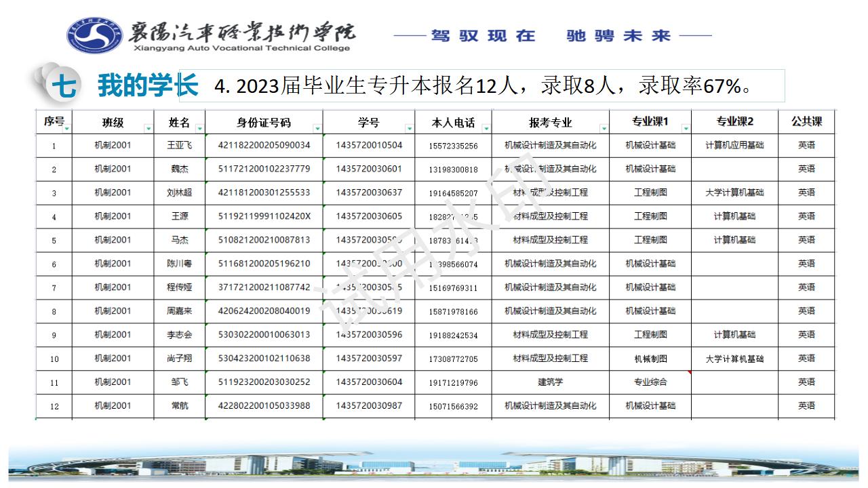Expand the 身份证号码 filter arrow
868x488 pixels.
pos(317,128)
